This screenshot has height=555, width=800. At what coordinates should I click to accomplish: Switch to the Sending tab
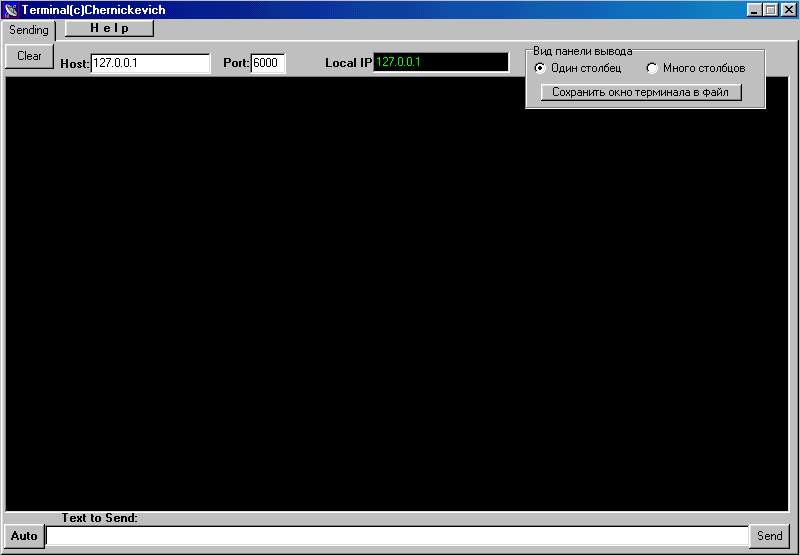point(29,30)
